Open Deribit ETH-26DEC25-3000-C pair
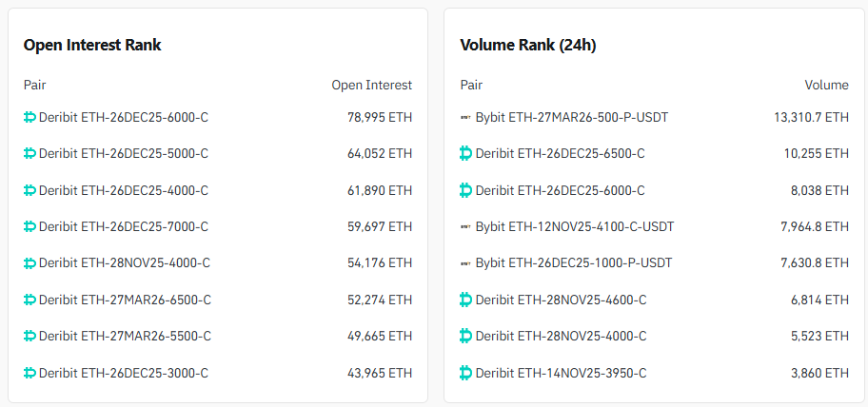The image size is (868, 407). coord(123,373)
